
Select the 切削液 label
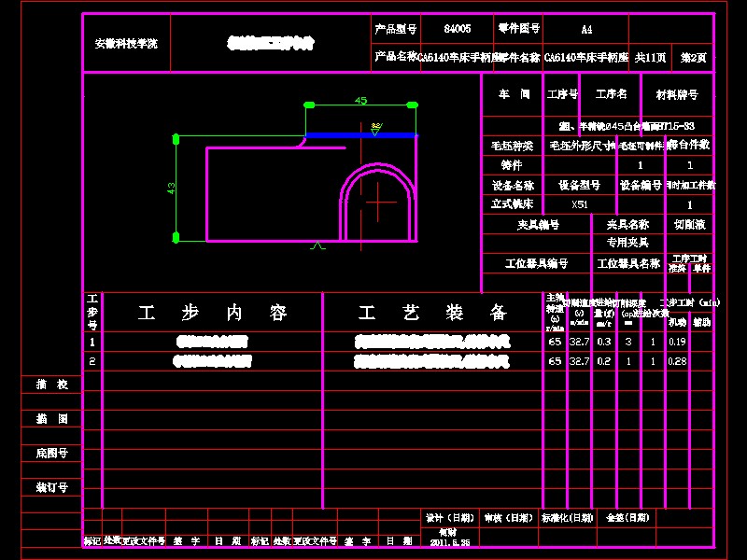(x=690, y=224)
